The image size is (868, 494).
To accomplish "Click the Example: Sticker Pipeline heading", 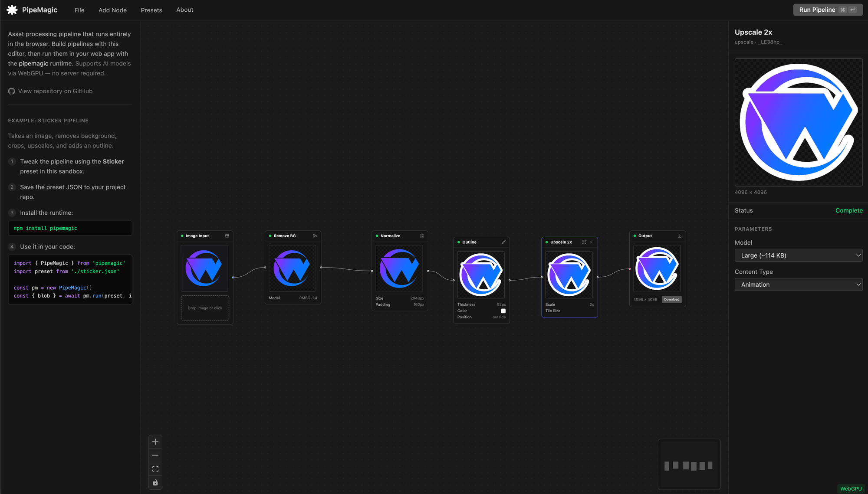I will [x=48, y=121].
